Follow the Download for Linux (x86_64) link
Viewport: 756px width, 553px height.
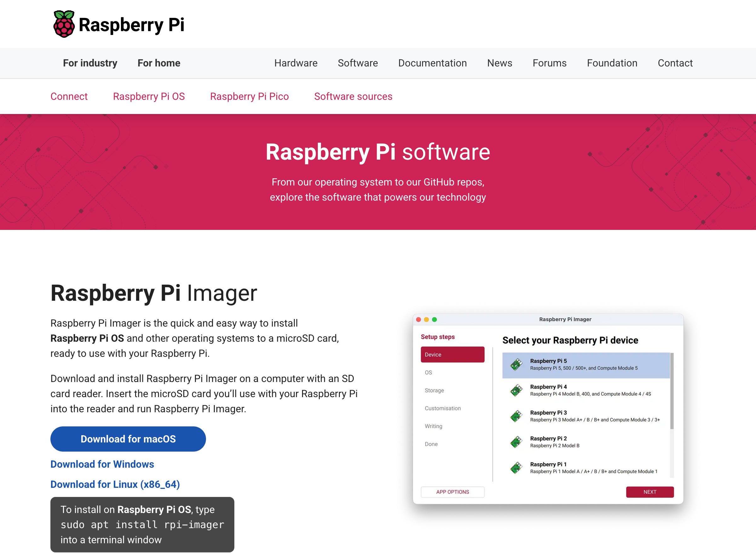pyautogui.click(x=115, y=484)
